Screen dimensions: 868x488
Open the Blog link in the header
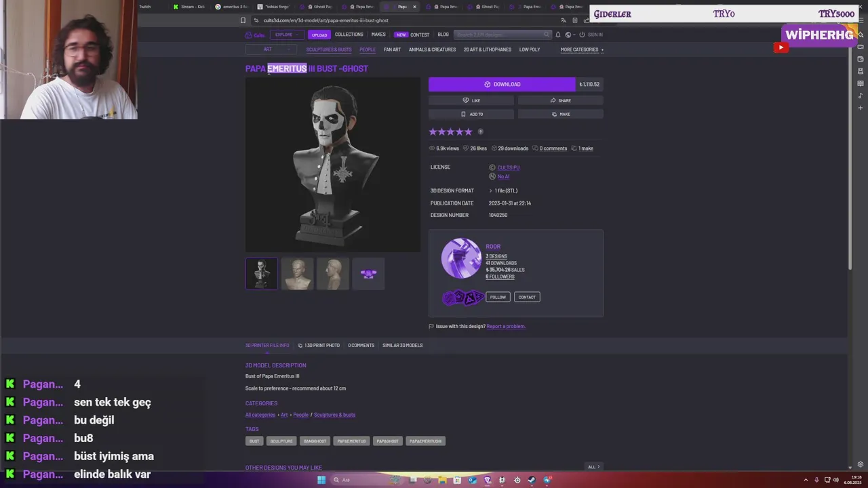pos(443,35)
